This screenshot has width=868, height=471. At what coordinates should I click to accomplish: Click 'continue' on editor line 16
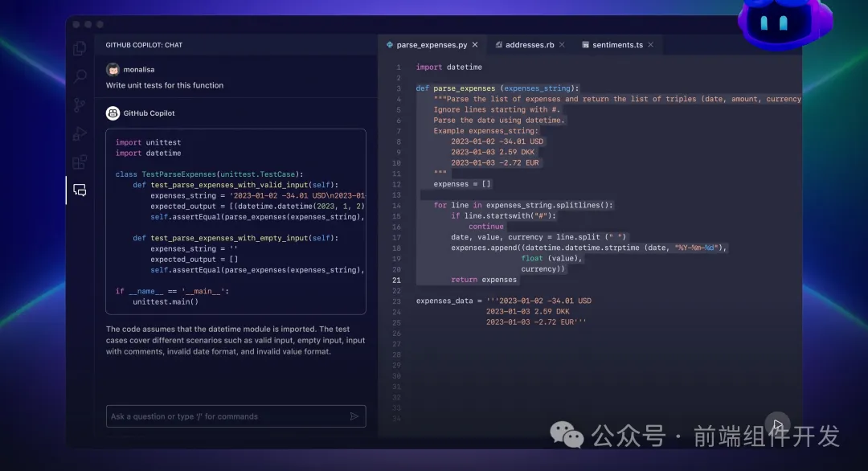click(x=486, y=227)
